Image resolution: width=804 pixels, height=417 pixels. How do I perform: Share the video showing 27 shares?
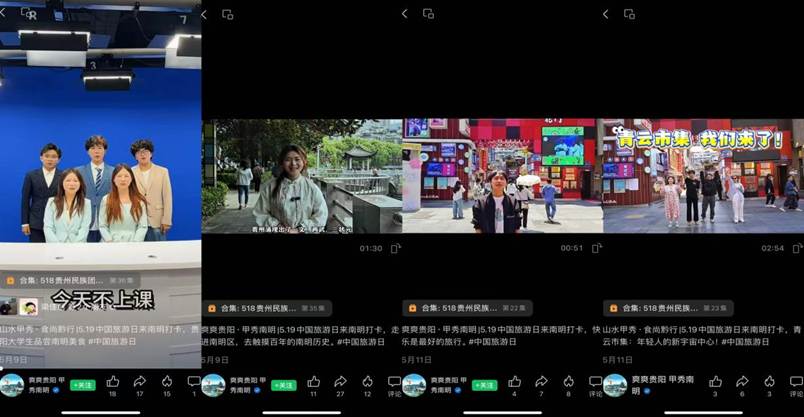pos(340,382)
